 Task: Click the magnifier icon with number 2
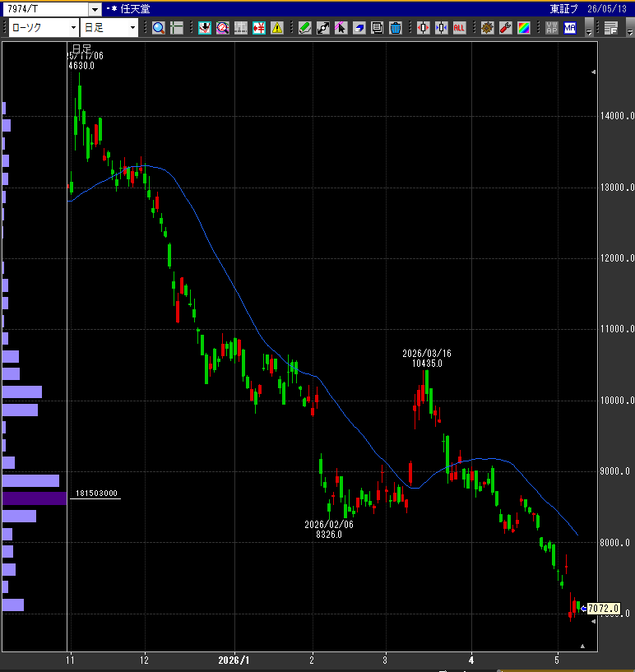coord(223,28)
